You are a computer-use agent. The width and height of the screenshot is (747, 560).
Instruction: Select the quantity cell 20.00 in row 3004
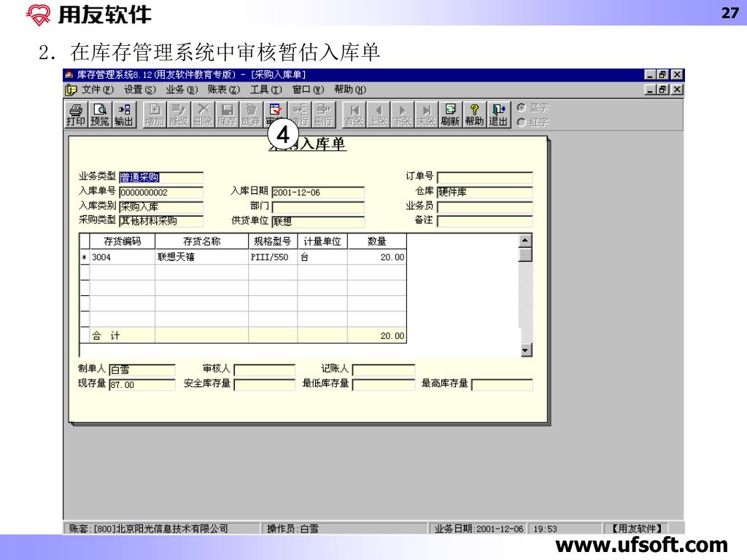[x=377, y=257]
